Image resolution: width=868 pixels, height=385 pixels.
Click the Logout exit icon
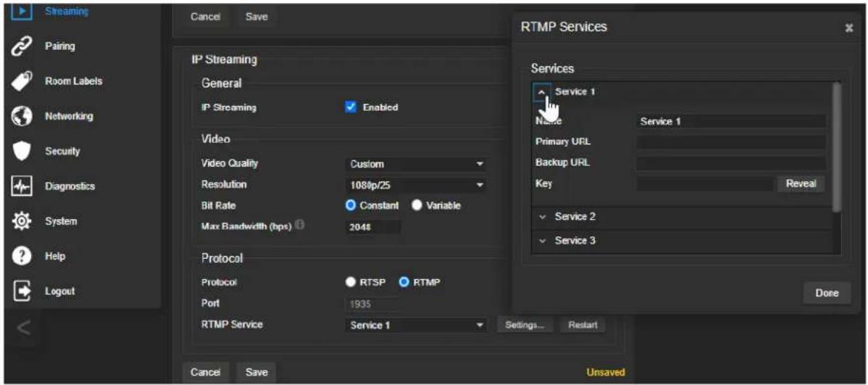coord(20,291)
